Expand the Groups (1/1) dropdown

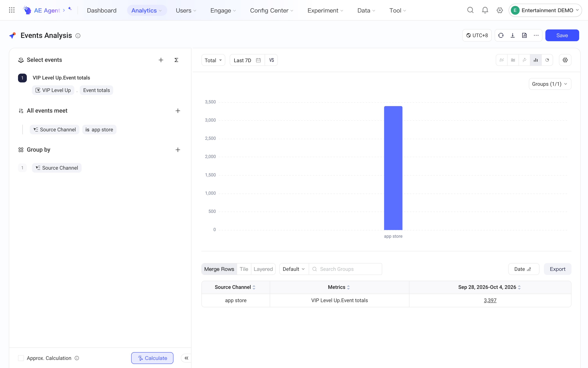pyautogui.click(x=550, y=84)
